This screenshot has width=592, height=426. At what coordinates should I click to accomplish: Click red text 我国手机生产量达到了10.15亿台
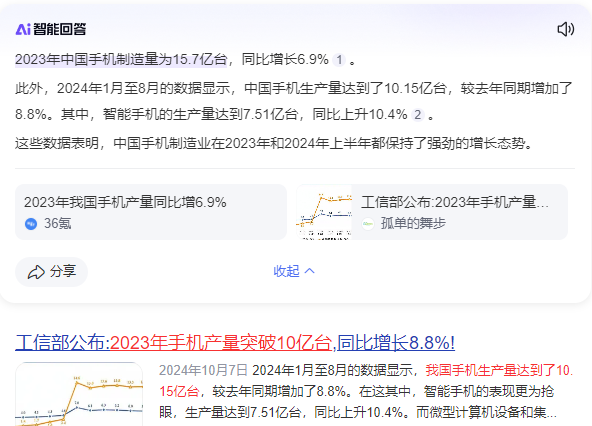(366, 381)
